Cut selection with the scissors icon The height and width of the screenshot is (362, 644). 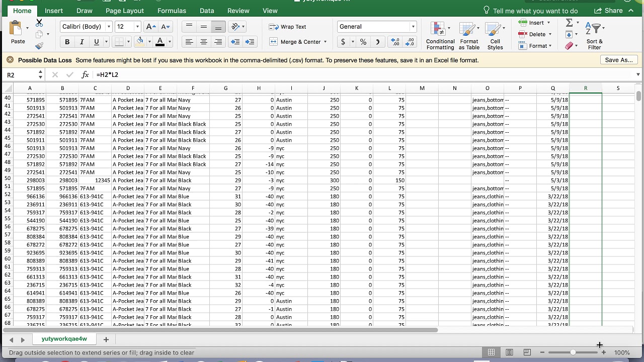[x=39, y=23]
